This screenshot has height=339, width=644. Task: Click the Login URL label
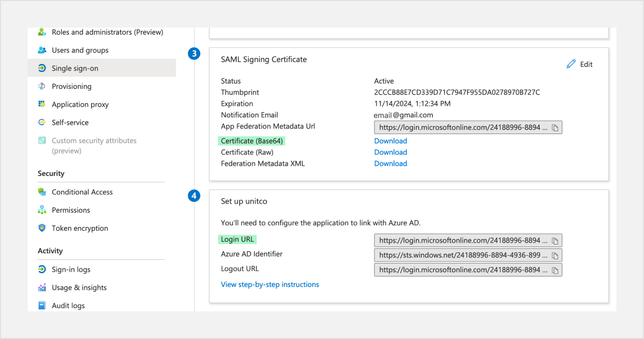click(x=237, y=240)
